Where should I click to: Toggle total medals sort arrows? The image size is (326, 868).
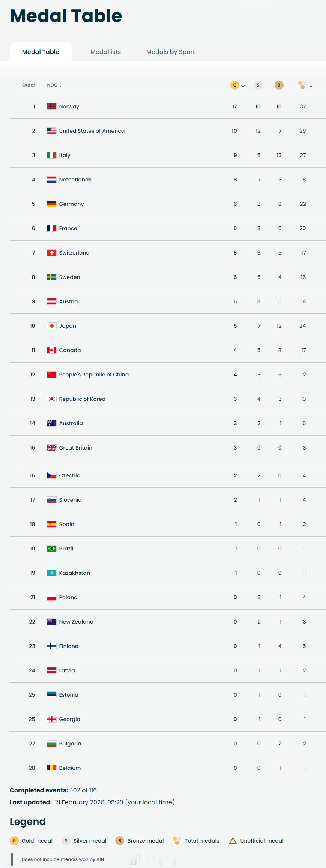(311, 85)
